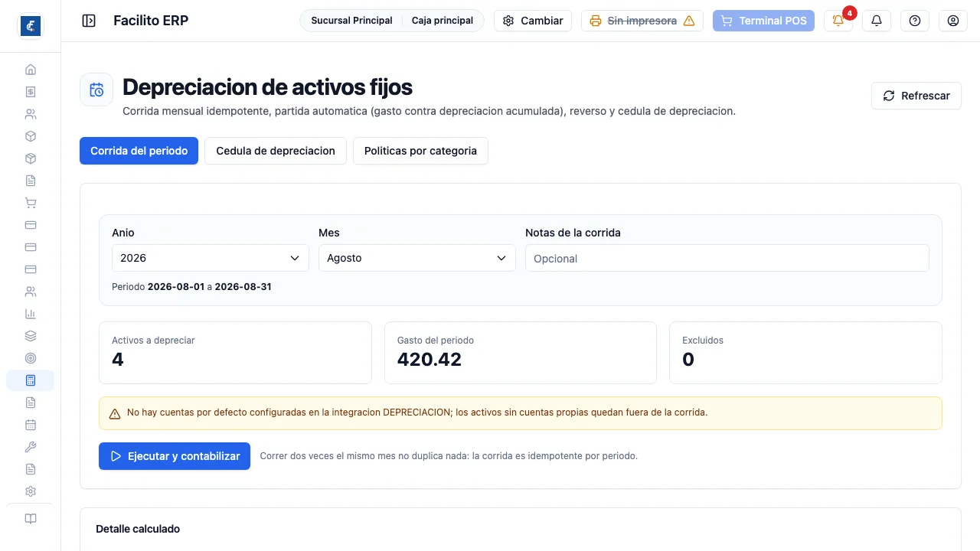
Task: Select the highlighted calculator sidebar icon
Action: pyautogui.click(x=31, y=380)
